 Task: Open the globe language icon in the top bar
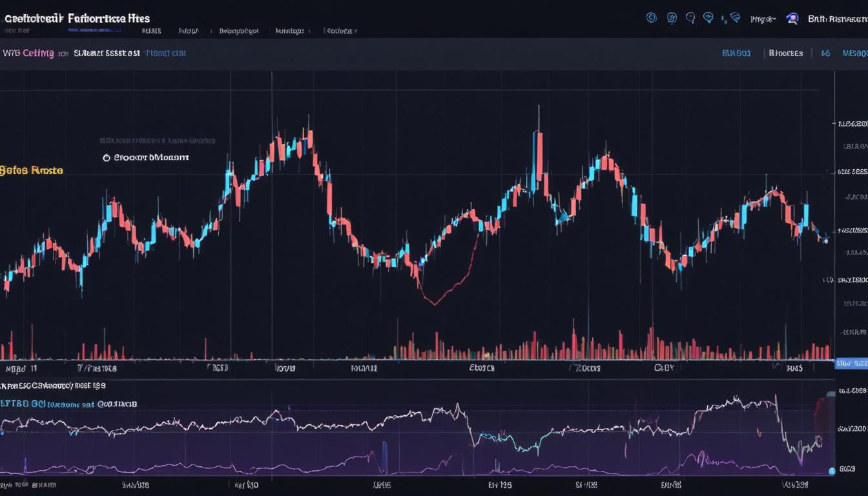(x=651, y=19)
